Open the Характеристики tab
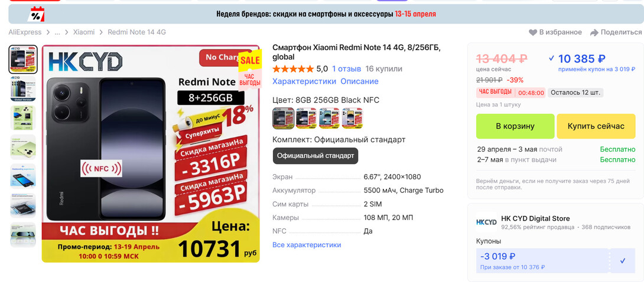Screen dimensions: 644x282 click(x=304, y=81)
